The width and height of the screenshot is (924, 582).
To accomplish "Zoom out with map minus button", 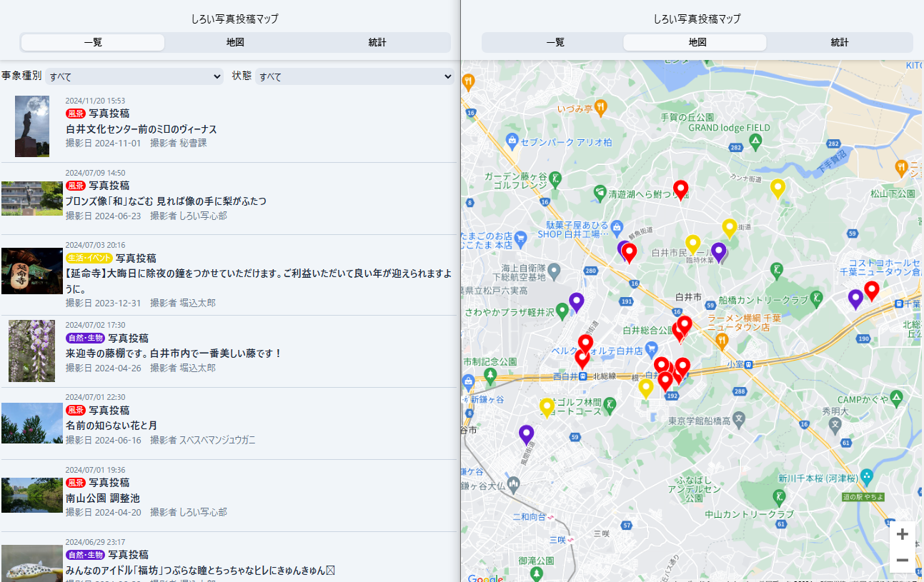I will pos(902,560).
